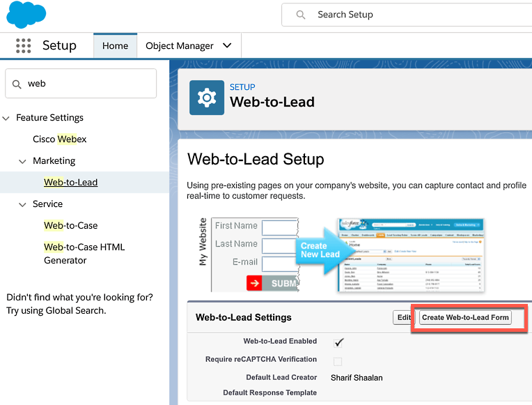
Task: Open Web-to-Case HTML Generator
Action: pyautogui.click(x=84, y=254)
